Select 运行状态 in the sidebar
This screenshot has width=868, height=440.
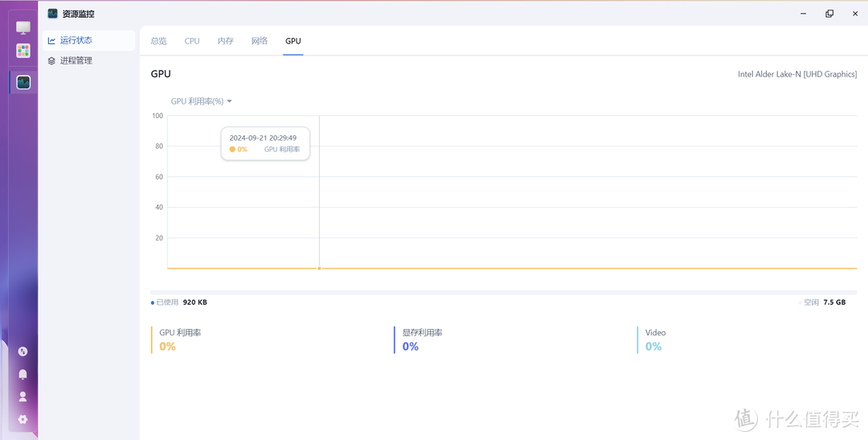pyautogui.click(x=76, y=40)
